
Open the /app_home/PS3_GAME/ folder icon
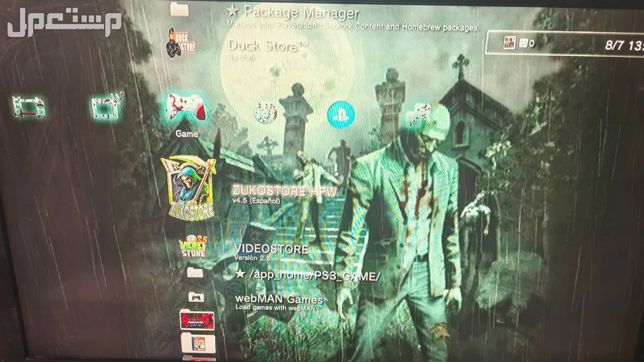pyautogui.click(x=195, y=273)
